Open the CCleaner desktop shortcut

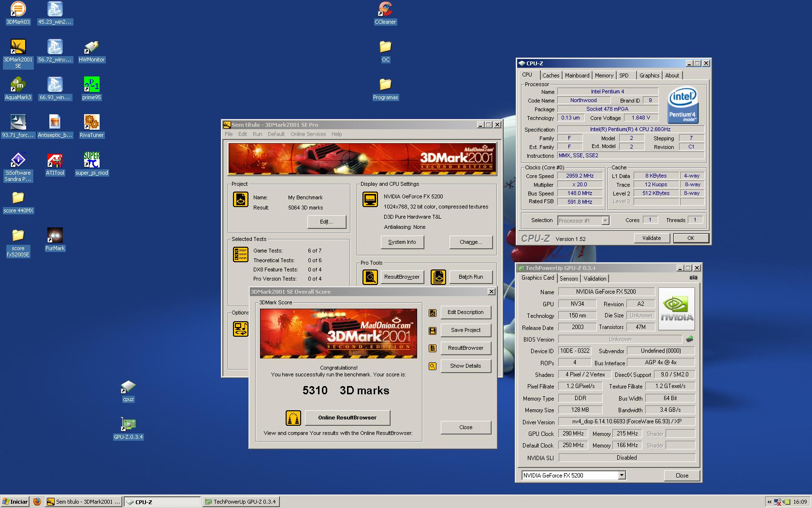385,13
